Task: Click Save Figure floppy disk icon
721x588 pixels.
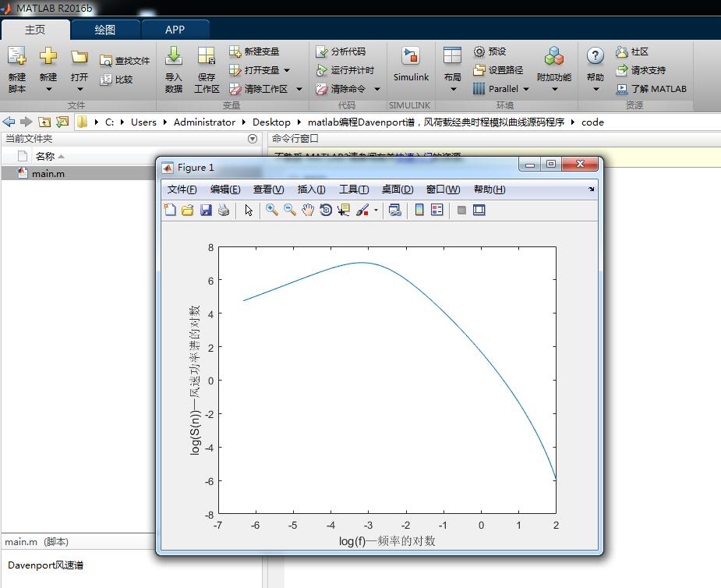Action: (206, 211)
